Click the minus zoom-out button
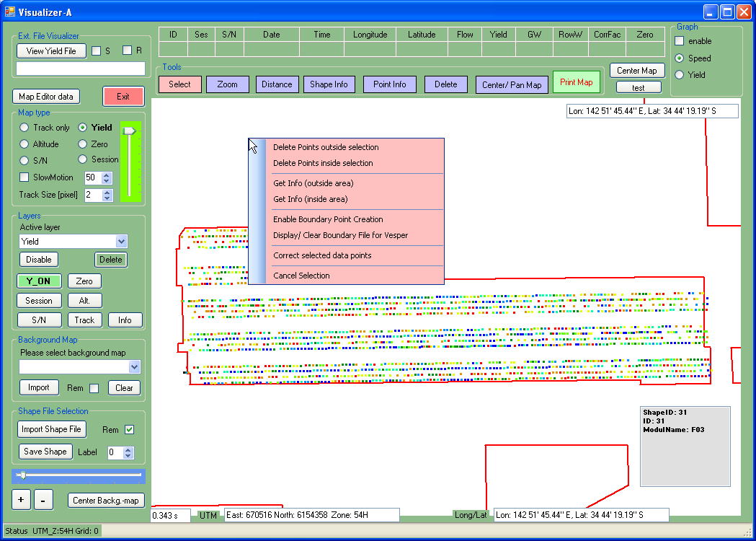This screenshot has height=541, width=756. coord(43,499)
